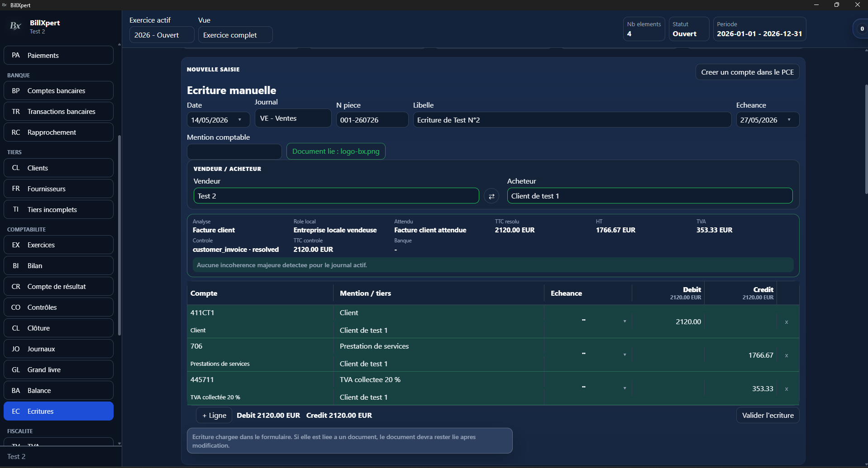Screen dimensions: 868x468
Task: Open Clôture page
Action: pos(58,328)
